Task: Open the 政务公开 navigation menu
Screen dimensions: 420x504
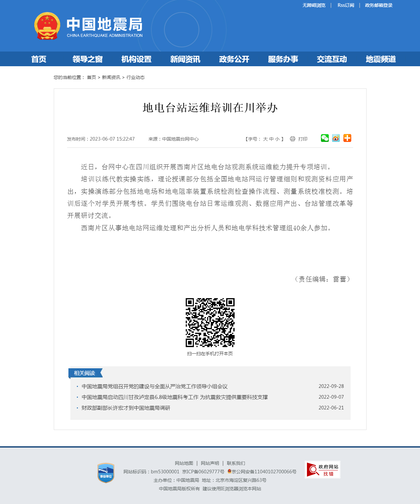Action: pyautogui.click(x=234, y=59)
